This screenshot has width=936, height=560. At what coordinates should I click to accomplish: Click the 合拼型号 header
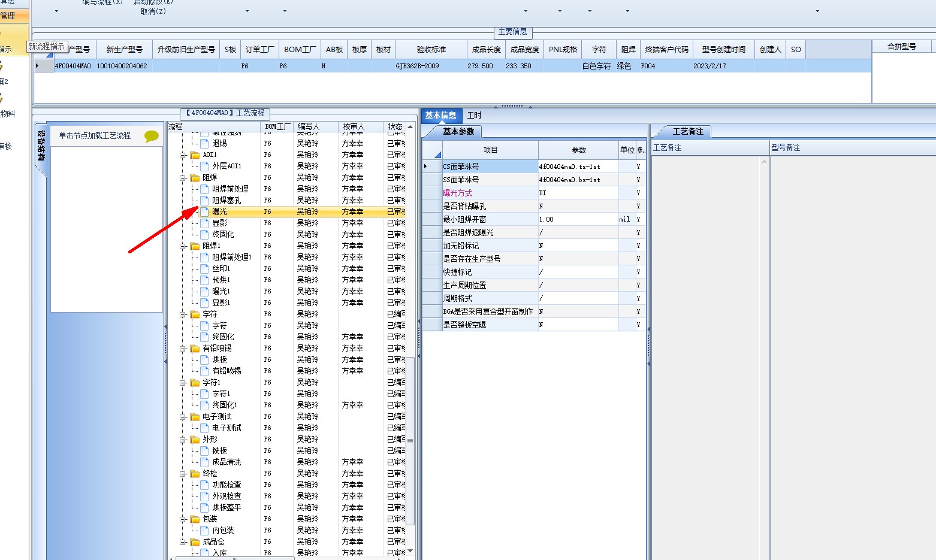pyautogui.click(x=902, y=46)
